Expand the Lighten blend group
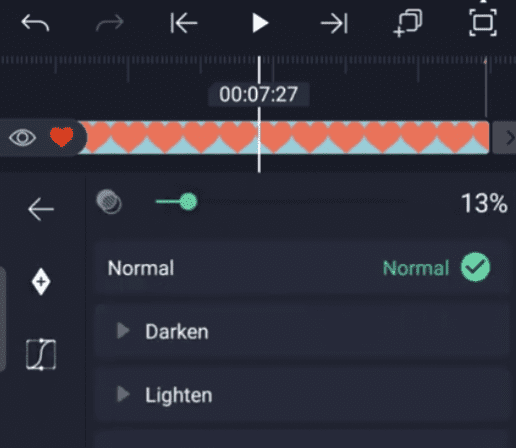 click(302, 395)
